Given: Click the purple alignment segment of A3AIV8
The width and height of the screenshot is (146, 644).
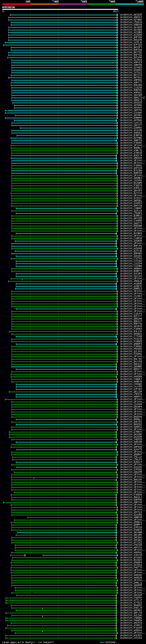Looking at the screenshot, I should (x=18, y=555).
